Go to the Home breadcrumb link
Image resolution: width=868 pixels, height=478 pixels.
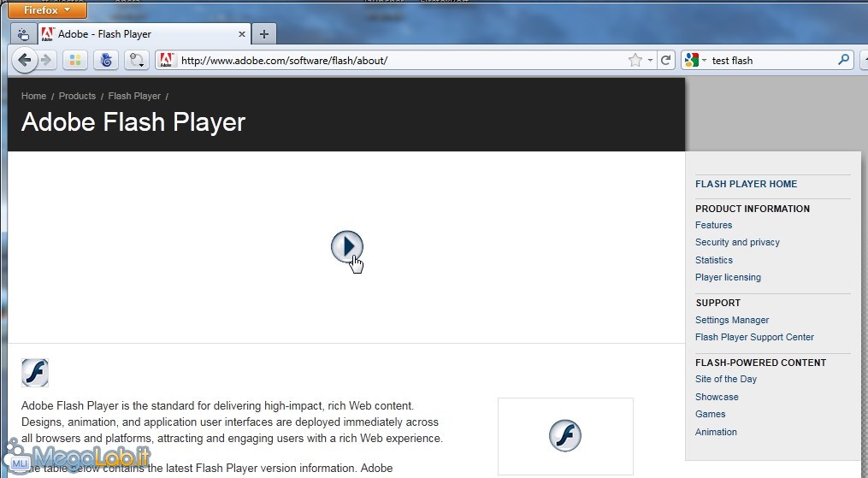[33, 96]
